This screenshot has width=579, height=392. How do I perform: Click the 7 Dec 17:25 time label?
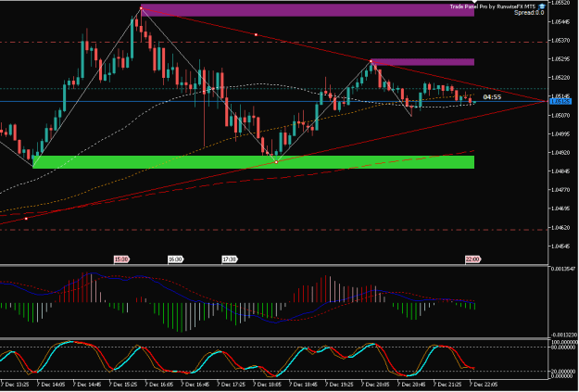click(232, 385)
